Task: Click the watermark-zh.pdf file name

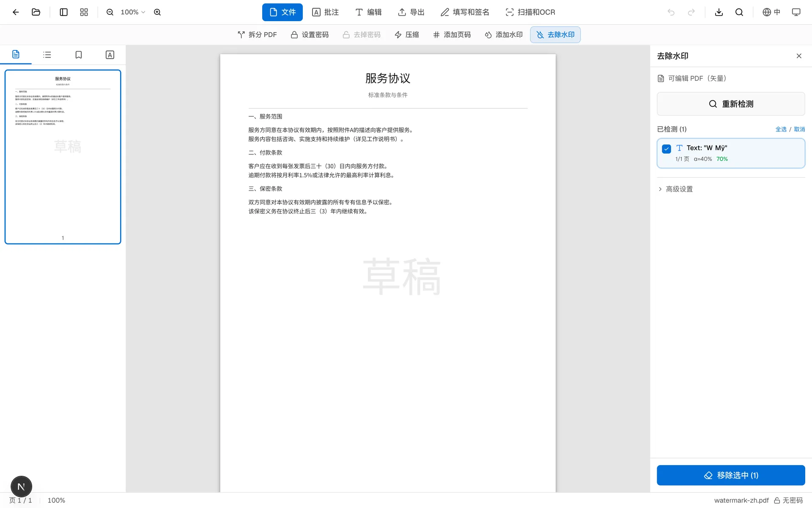Action: [x=741, y=500]
